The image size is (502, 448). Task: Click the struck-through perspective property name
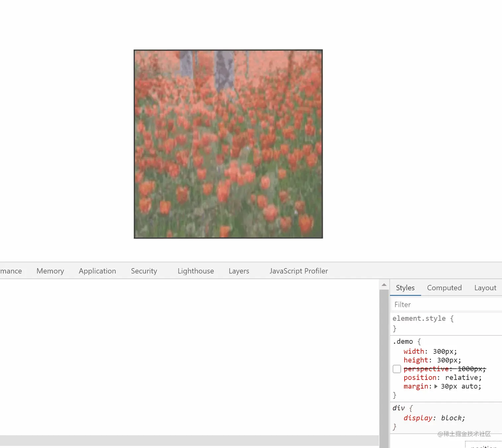[x=426, y=369]
